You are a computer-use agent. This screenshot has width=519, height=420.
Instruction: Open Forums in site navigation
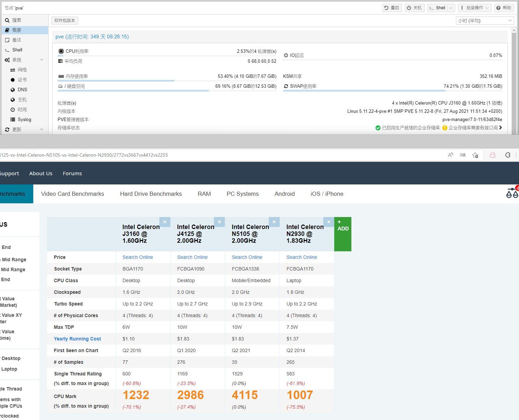coord(72,173)
